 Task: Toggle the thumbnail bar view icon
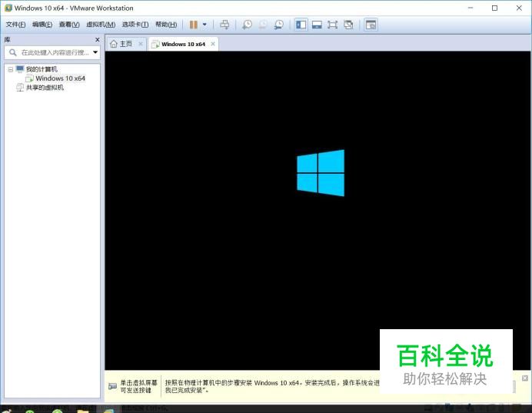tap(317, 25)
